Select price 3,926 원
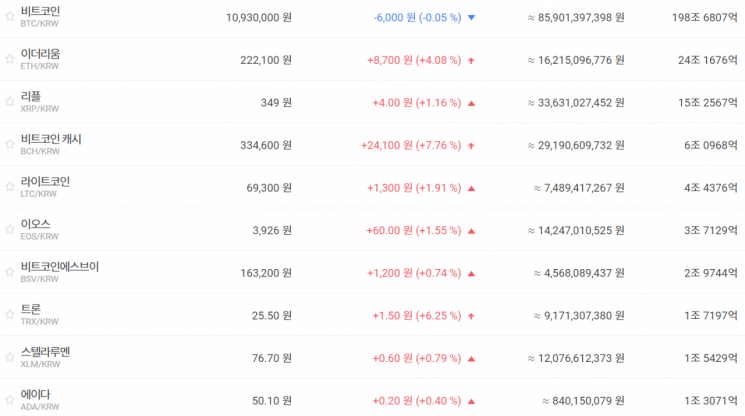 point(272,231)
